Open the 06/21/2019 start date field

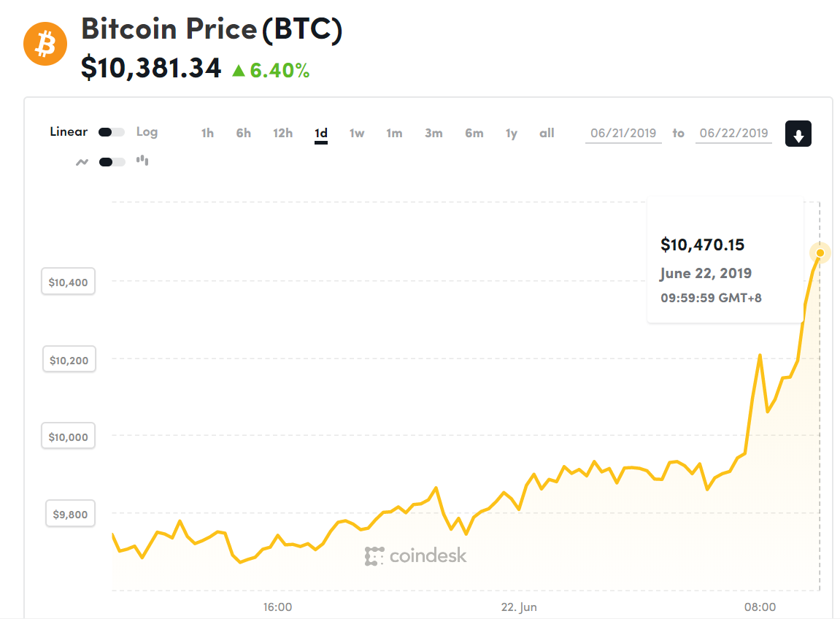(x=623, y=134)
